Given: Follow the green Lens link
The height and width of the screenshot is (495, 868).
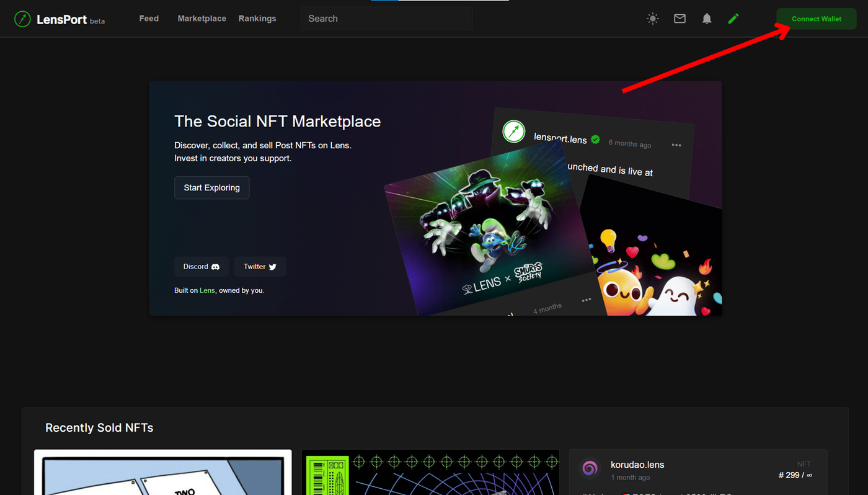Looking at the screenshot, I should click(207, 290).
